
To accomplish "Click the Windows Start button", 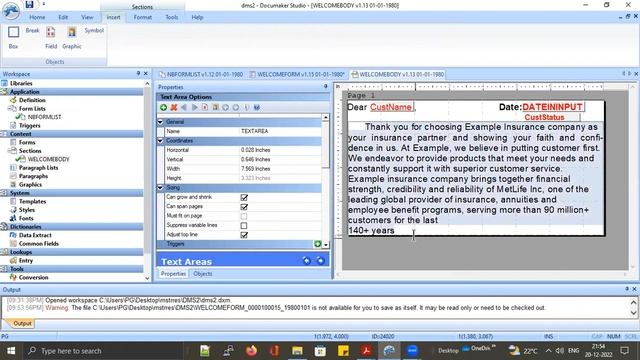I will tap(11, 351).
